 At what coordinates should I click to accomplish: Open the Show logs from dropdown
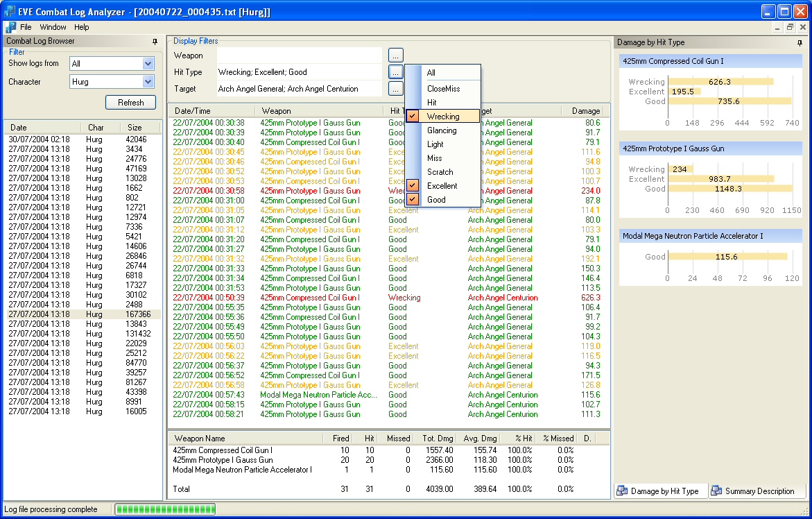(148, 63)
